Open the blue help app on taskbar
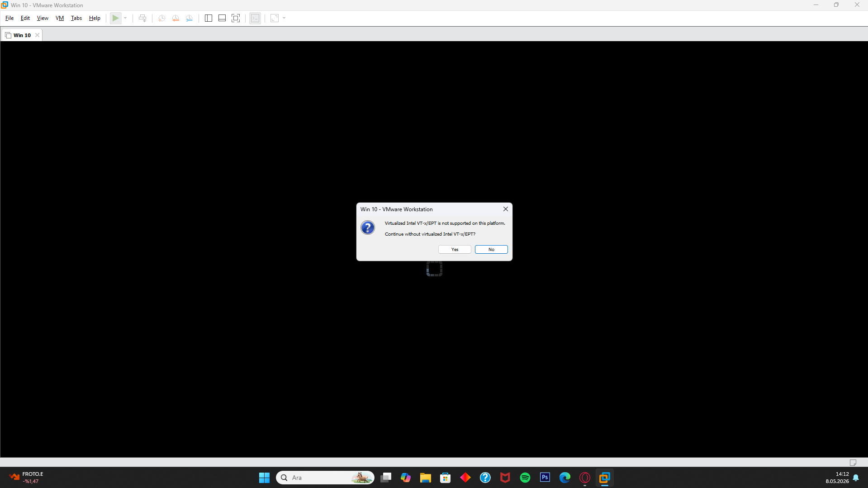The height and width of the screenshot is (488, 868). [x=485, y=478]
